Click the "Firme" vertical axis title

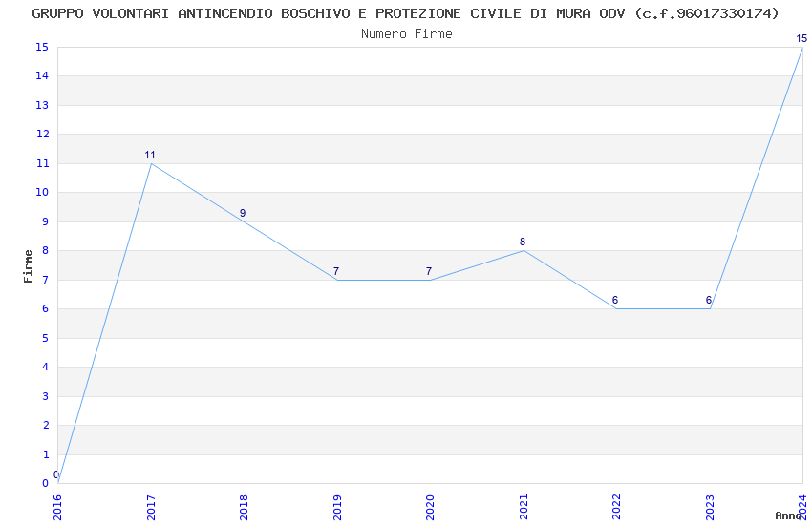pyautogui.click(x=28, y=265)
